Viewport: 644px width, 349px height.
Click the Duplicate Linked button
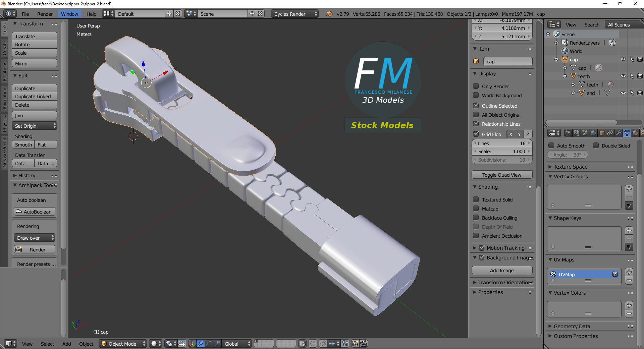35,96
